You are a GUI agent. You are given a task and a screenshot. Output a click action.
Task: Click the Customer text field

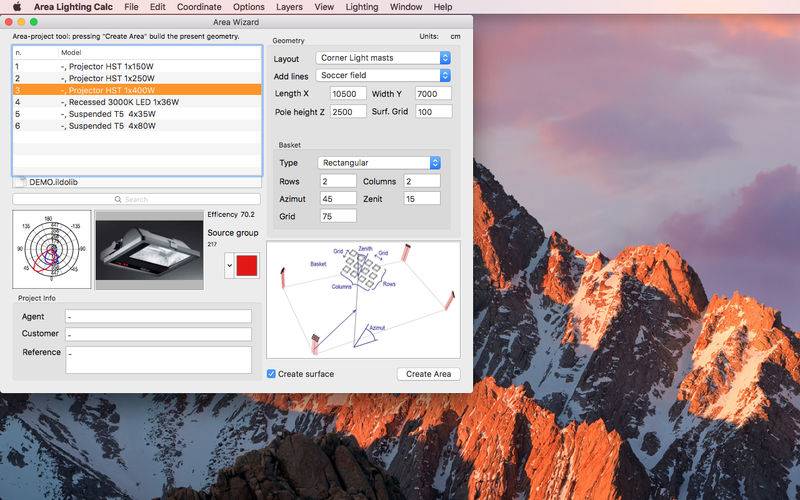coord(158,334)
